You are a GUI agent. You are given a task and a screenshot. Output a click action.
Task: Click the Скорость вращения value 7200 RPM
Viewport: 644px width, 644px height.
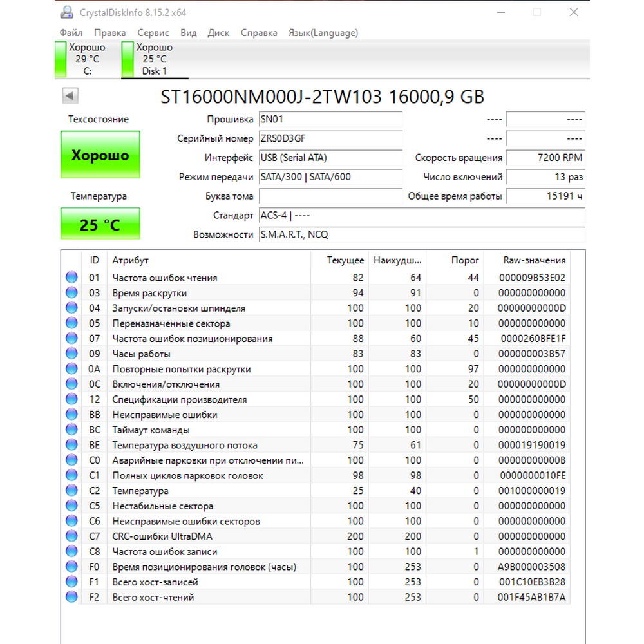(x=545, y=158)
